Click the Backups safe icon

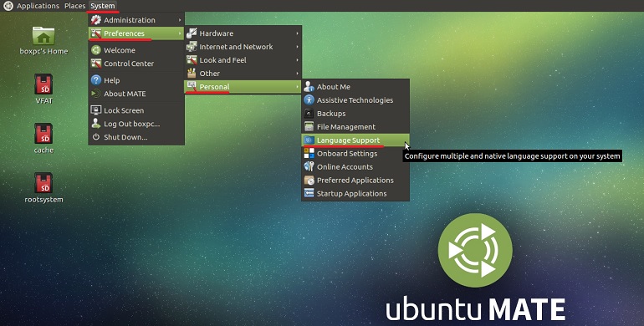point(309,114)
